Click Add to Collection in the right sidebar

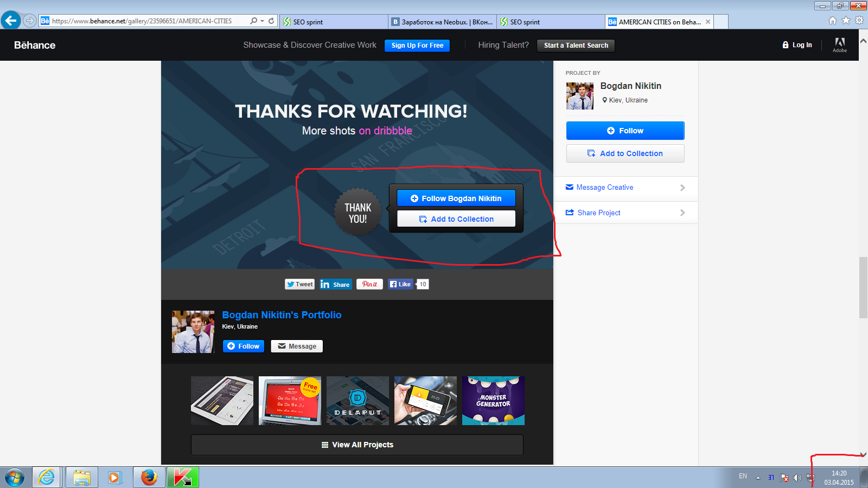[625, 153]
